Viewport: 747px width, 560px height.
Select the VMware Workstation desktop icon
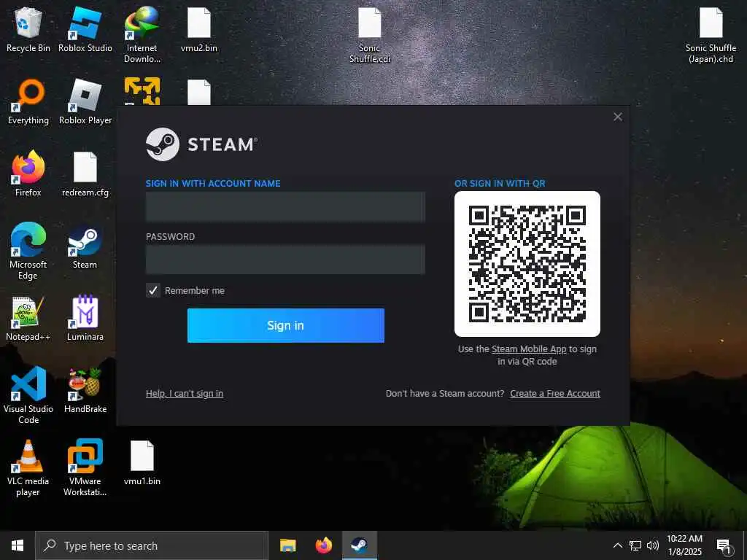[85, 467]
